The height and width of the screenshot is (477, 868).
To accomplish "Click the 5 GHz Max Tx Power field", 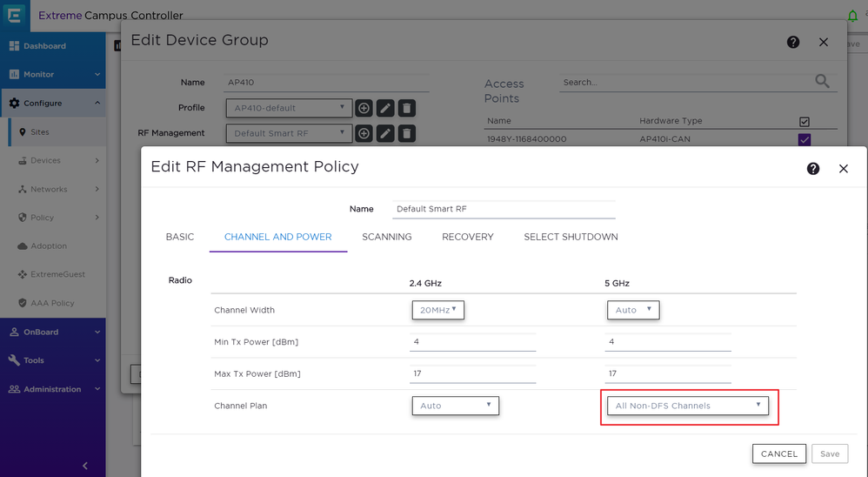I will tap(667, 373).
